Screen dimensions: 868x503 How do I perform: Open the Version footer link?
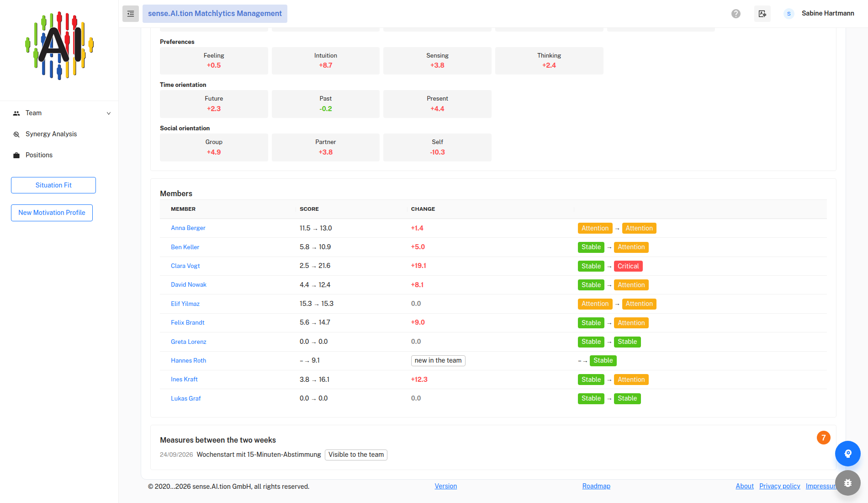tap(446, 486)
